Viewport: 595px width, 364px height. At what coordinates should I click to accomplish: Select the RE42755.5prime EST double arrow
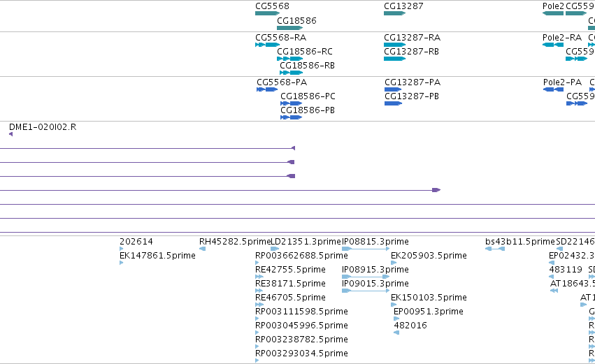coord(259,277)
